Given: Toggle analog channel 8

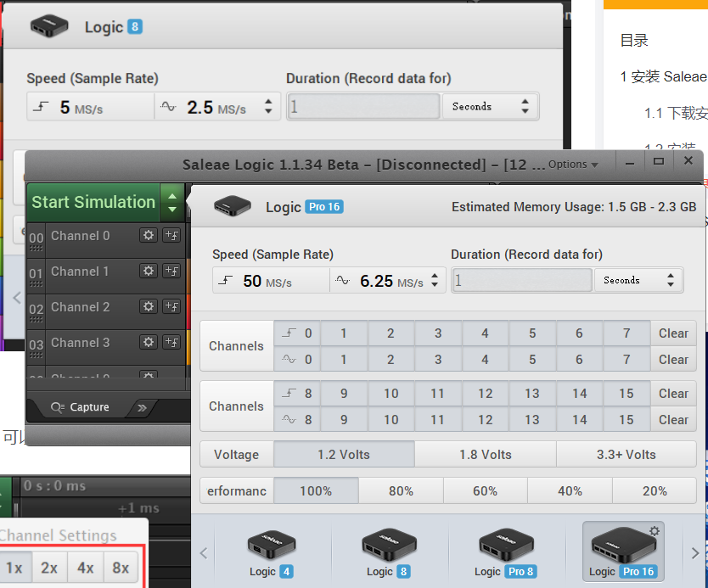Looking at the screenshot, I should (x=297, y=420).
